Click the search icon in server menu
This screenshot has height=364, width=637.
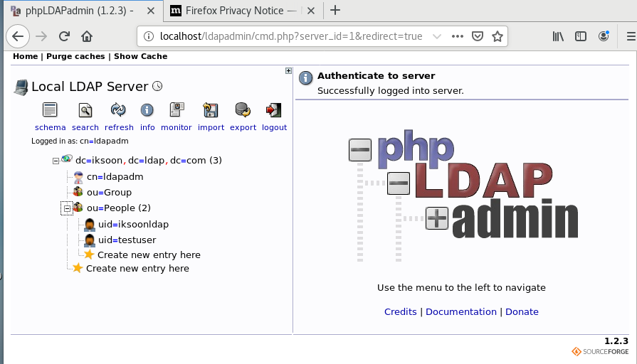click(x=85, y=110)
